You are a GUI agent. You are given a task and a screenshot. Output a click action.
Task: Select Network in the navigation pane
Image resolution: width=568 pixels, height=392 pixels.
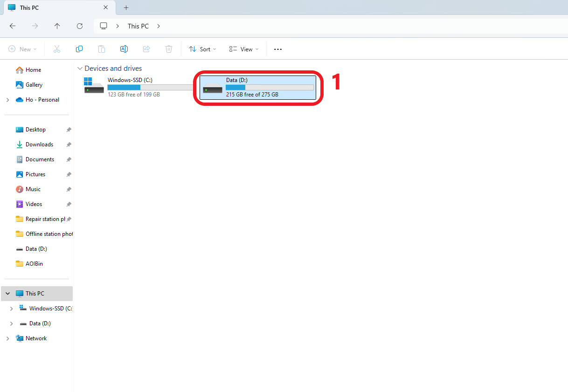(x=37, y=338)
